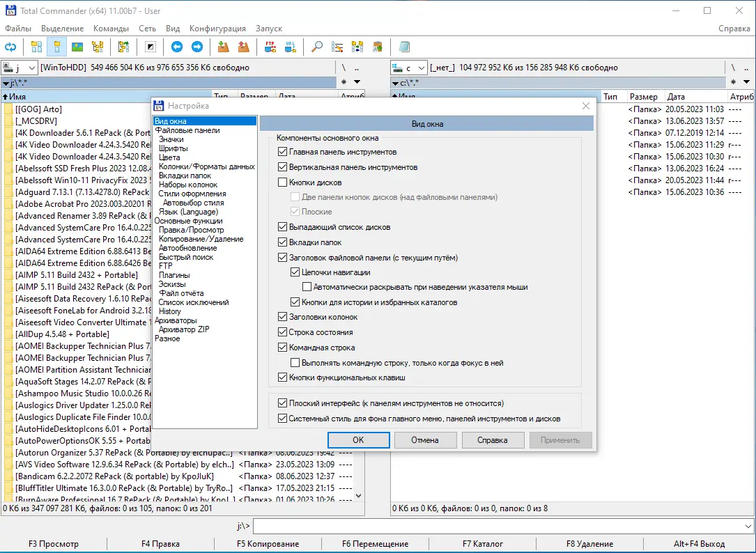Click clipboard copy names toolbar icon

[378, 47]
